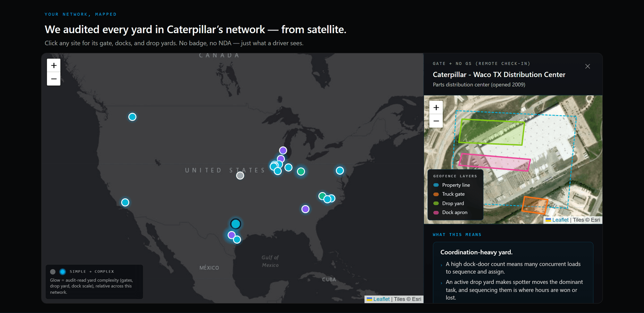Click the Drop yard green legend swatch

(436, 203)
